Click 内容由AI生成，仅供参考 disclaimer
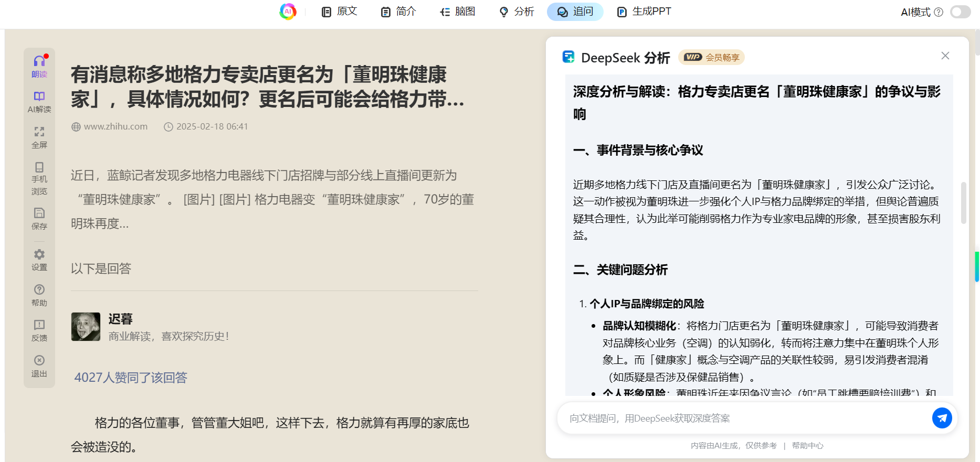This screenshot has width=980, height=462. (x=733, y=445)
